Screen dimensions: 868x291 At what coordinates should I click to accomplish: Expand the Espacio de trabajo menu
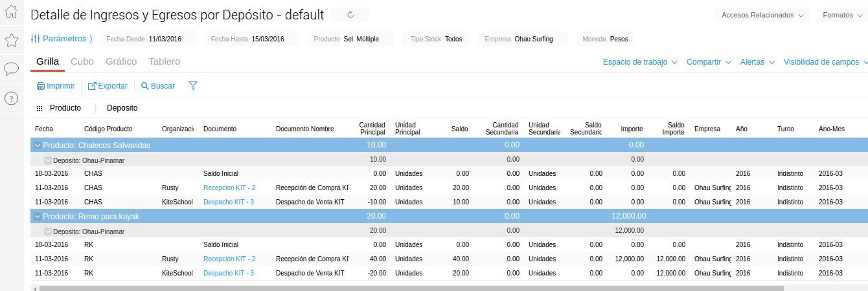tap(640, 62)
